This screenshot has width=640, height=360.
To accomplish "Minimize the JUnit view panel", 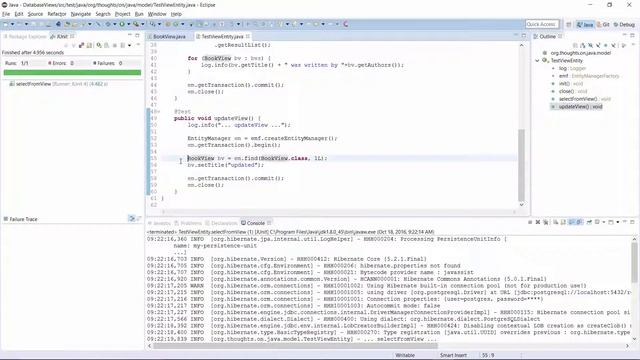I will 130,36.
